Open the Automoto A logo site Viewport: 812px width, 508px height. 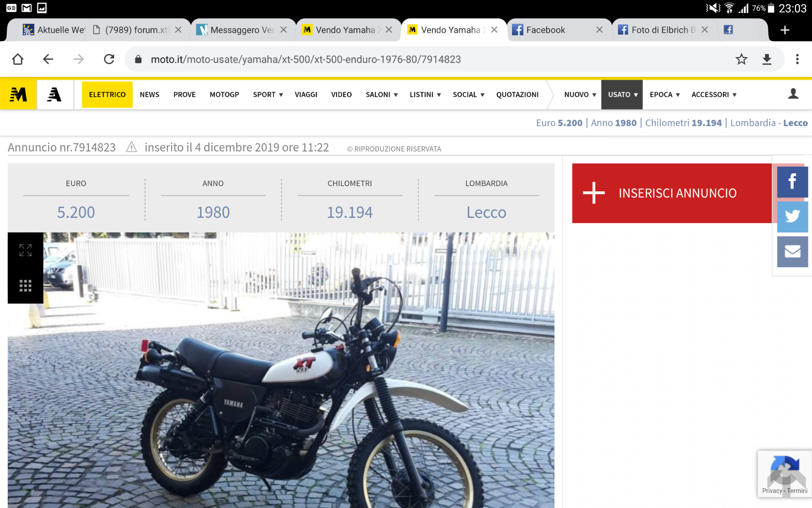(55, 94)
